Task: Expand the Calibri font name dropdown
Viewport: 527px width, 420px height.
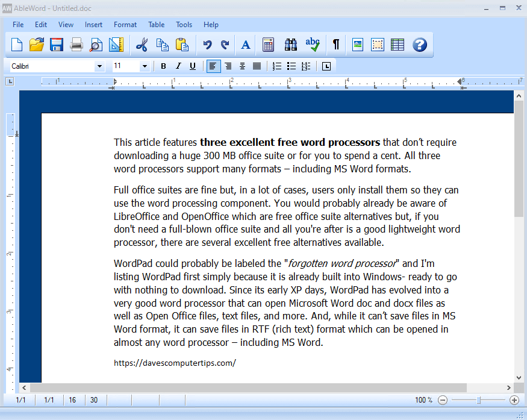Action: [x=99, y=66]
